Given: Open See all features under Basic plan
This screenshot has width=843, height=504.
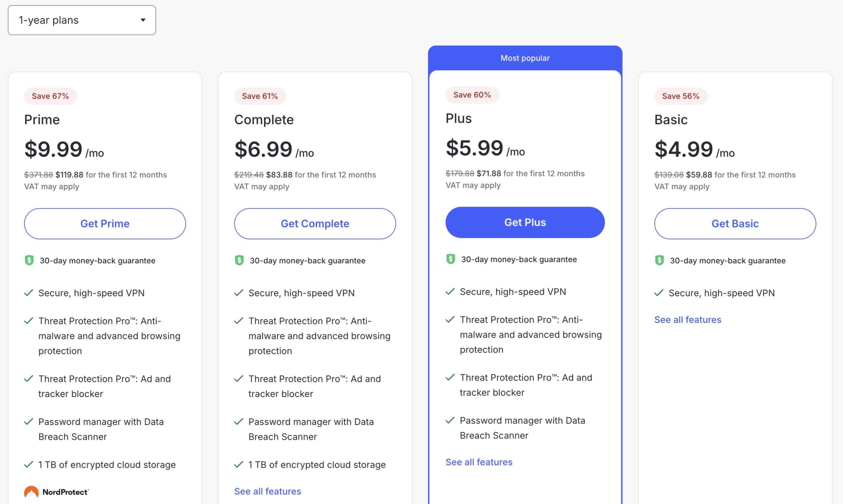Looking at the screenshot, I should (x=688, y=320).
